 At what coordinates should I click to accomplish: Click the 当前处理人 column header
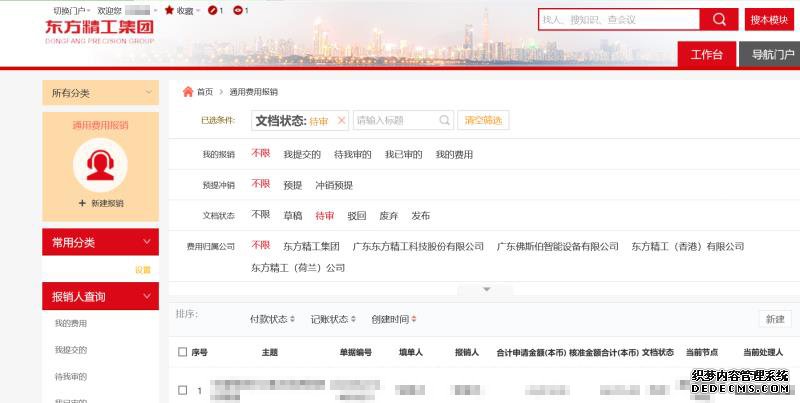point(763,352)
